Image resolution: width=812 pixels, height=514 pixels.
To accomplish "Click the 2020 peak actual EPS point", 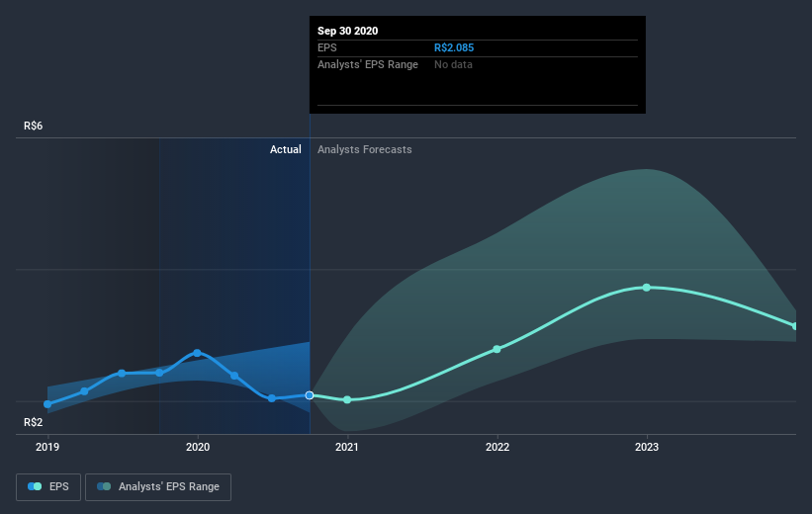I will pos(197,353).
